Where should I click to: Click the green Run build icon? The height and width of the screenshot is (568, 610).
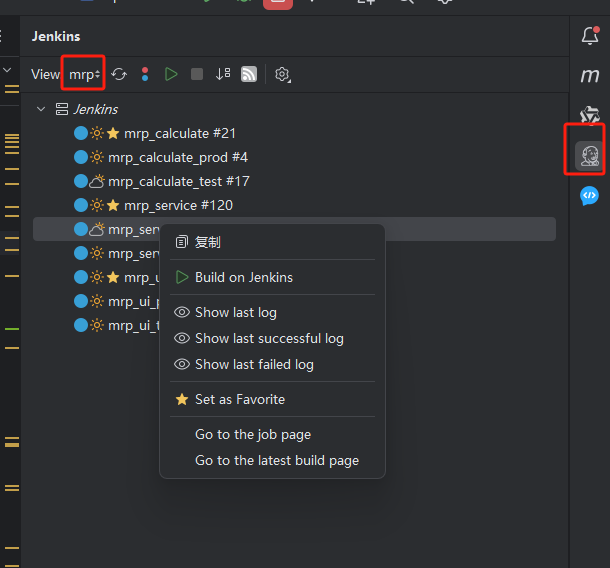[171, 74]
